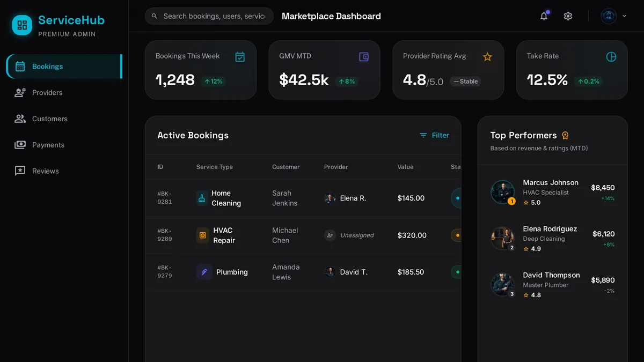Open Marcus Johnson's performer avatar
Viewport: 644px width, 362px height.
(503, 192)
